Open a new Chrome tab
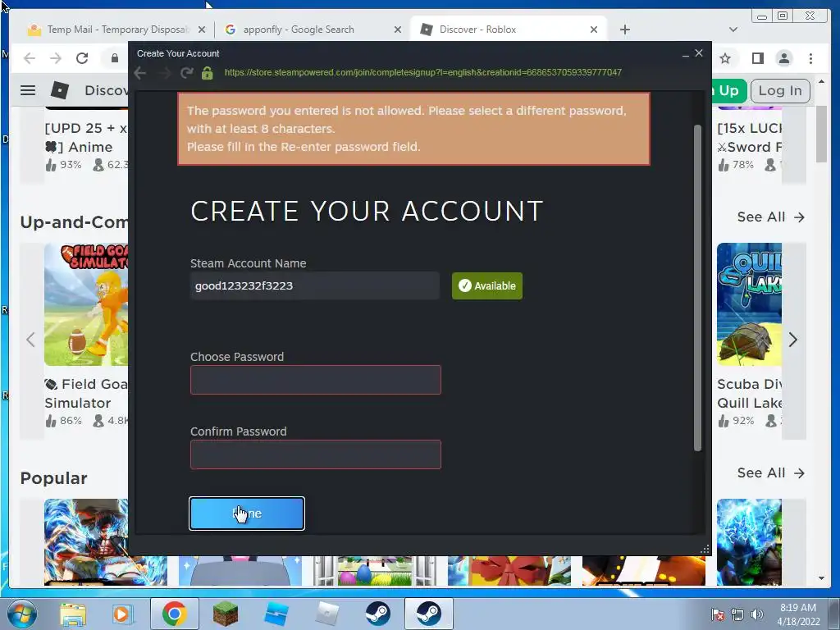 pyautogui.click(x=624, y=30)
